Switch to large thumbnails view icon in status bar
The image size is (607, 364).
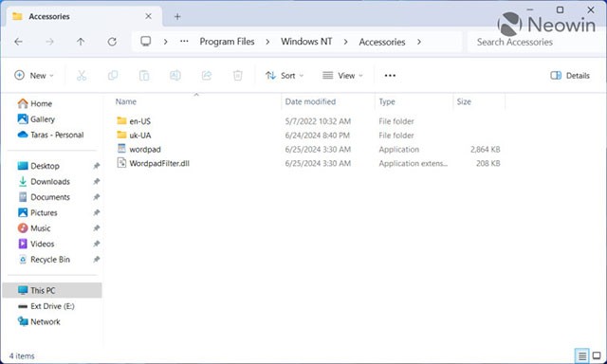click(597, 355)
